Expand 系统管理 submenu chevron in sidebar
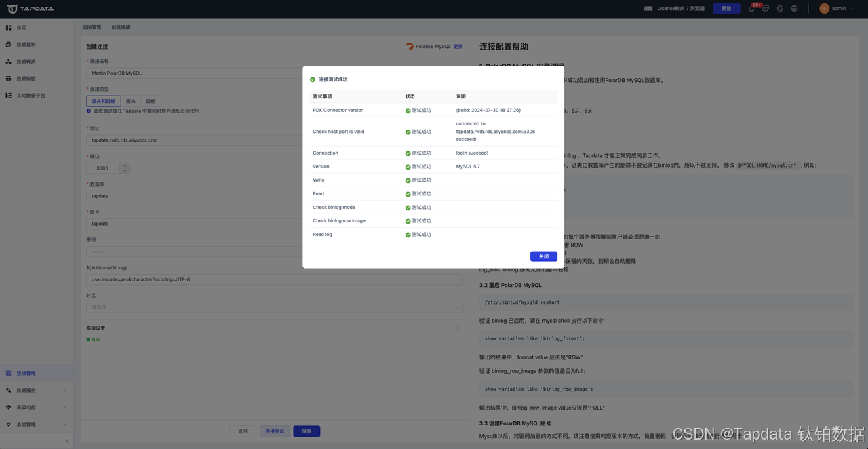The image size is (868, 449). pos(65,424)
